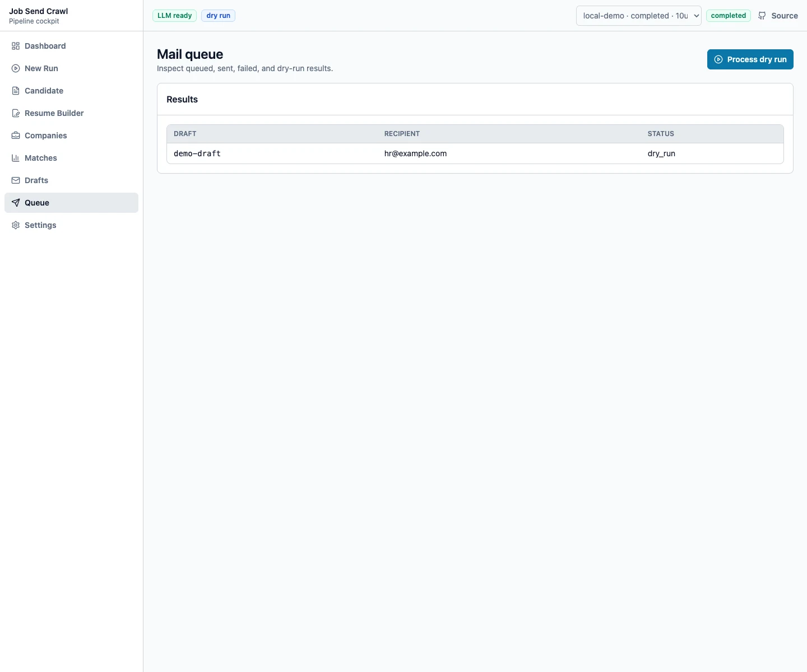Screen dimensions: 807x672
Task: Click the Queue paper plane icon
Action: pyautogui.click(x=16, y=203)
